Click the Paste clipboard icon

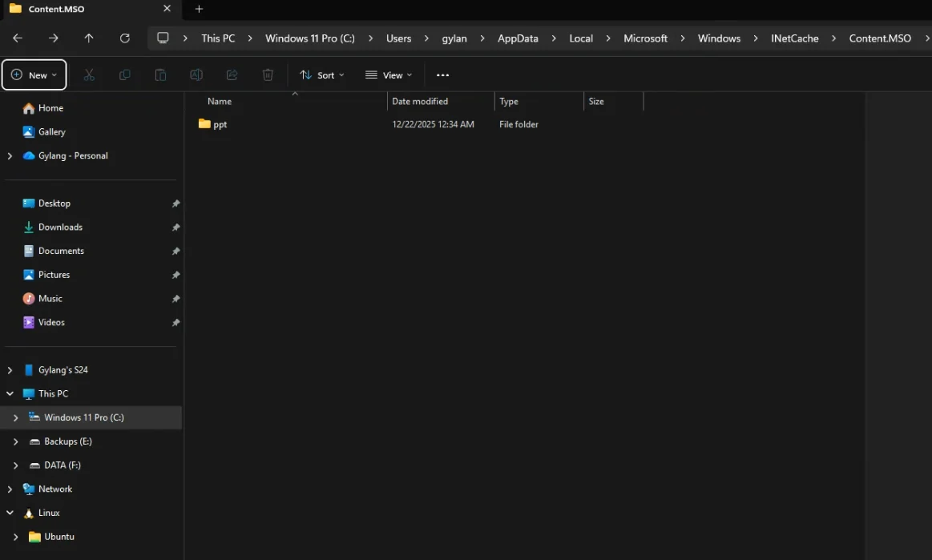click(160, 75)
